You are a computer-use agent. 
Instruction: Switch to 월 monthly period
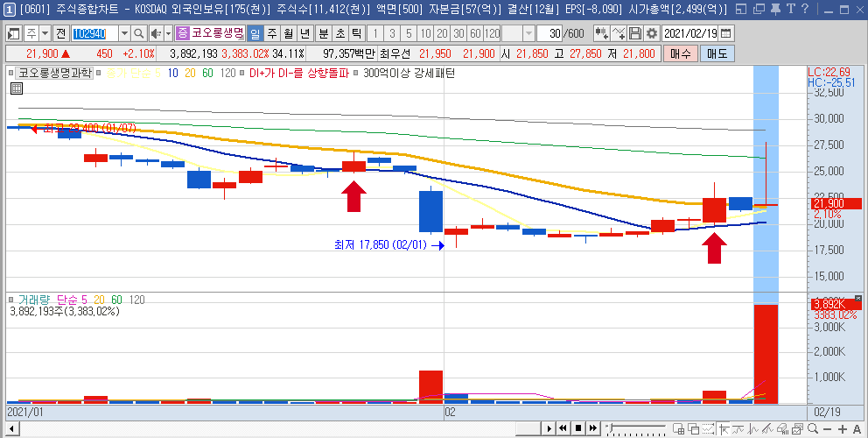[x=289, y=34]
